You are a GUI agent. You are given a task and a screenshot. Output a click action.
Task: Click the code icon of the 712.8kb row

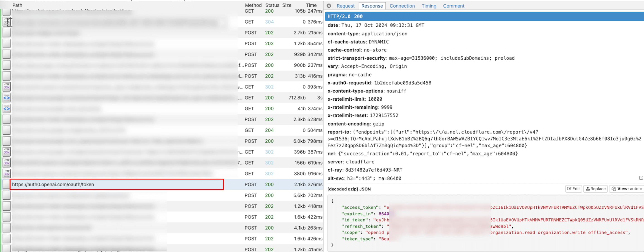pos(7,98)
